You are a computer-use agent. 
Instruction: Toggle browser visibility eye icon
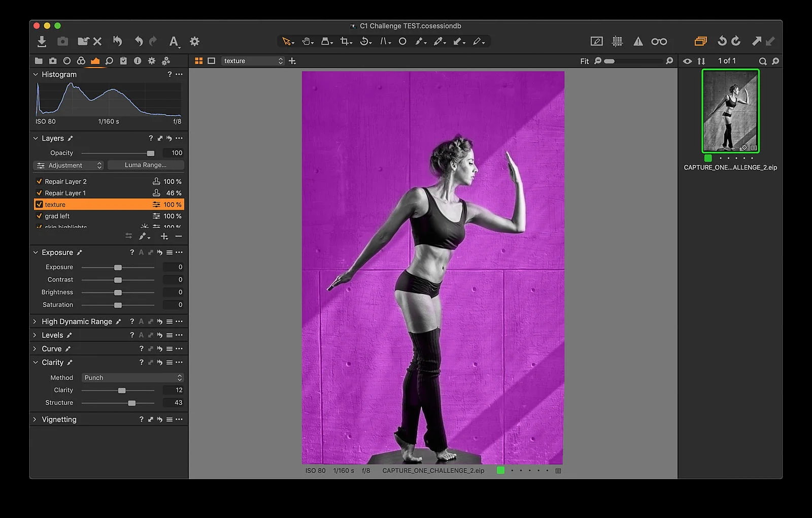pyautogui.click(x=687, y=61)
